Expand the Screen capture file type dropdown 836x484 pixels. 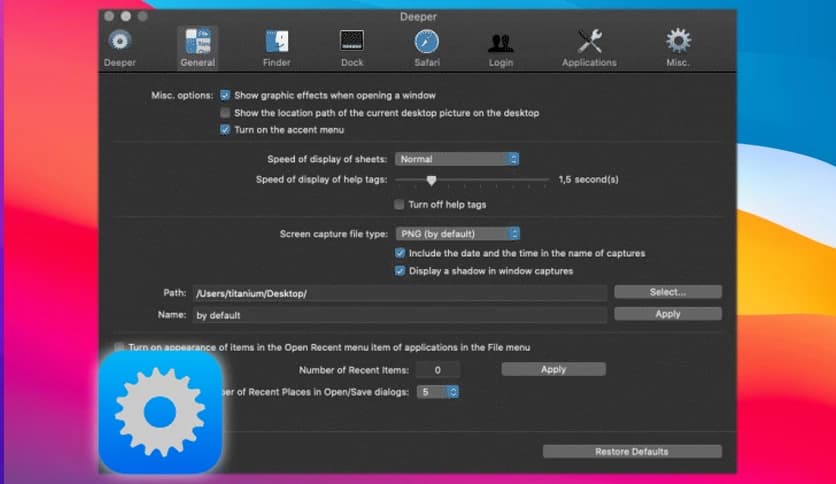457,234
